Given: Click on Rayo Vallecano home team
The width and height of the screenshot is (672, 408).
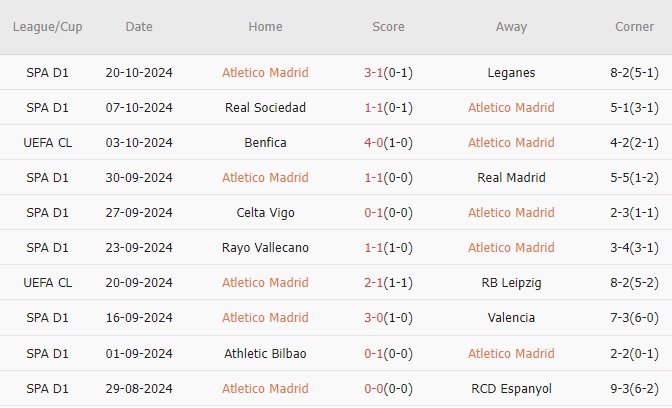Looking at the screenshot, I should coord(265,247).
